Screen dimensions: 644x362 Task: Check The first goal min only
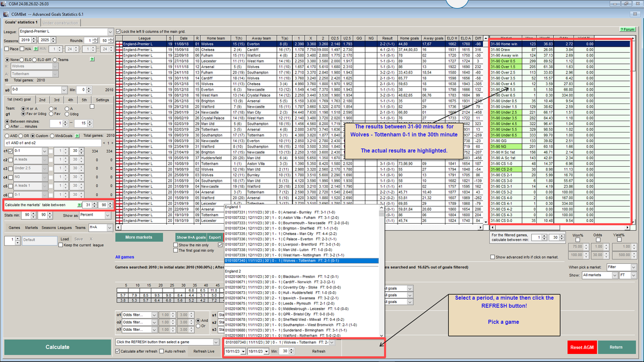click(x=175, y=250)
